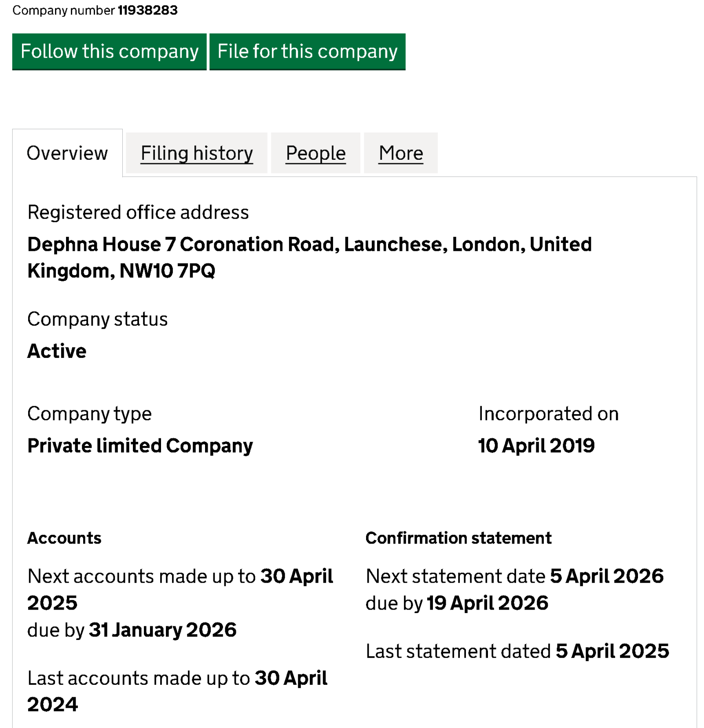Screen dimensions: 704x728
Task: Click the accounts due date 31 January 2026
Action: pyautogui.click(x=162, y=630)
